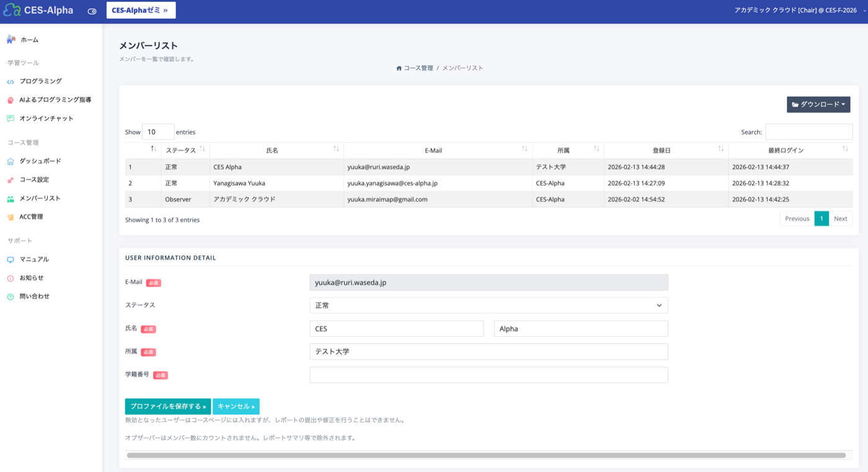Open the ステータス 正常 dropdown
Screen dimensions: 868x472
[489, 305]
